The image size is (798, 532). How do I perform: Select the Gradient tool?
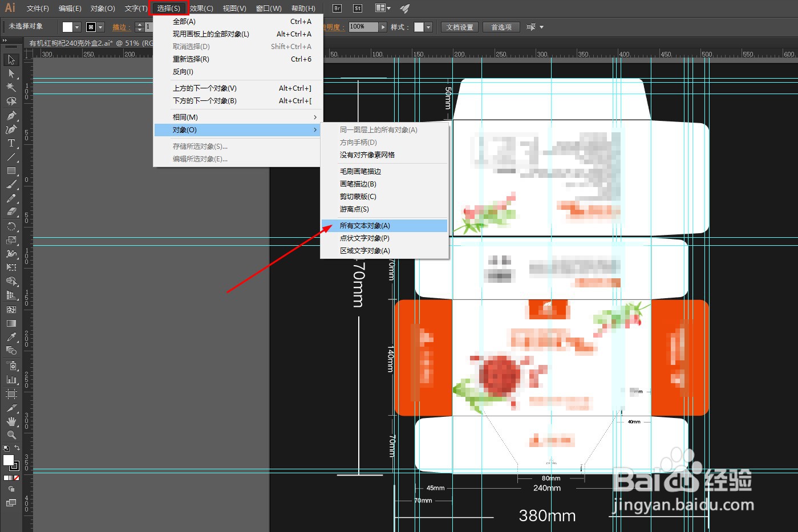[x=11, y=323]
